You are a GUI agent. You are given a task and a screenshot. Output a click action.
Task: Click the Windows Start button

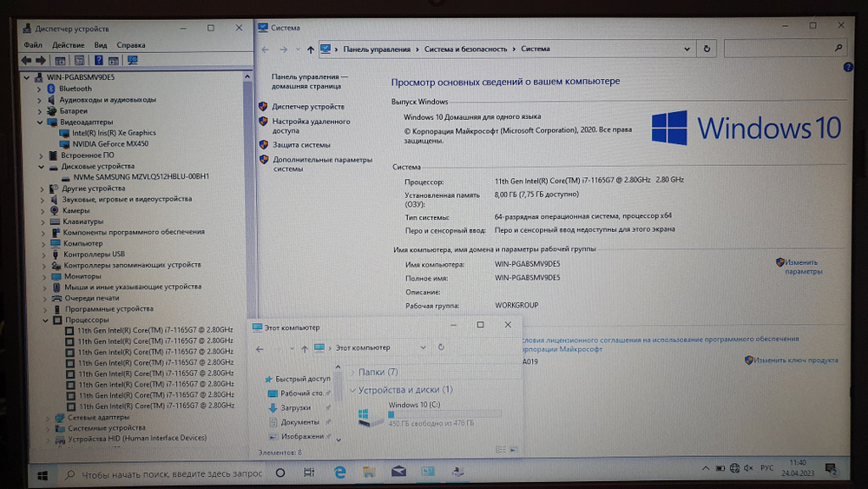[42, 475]
